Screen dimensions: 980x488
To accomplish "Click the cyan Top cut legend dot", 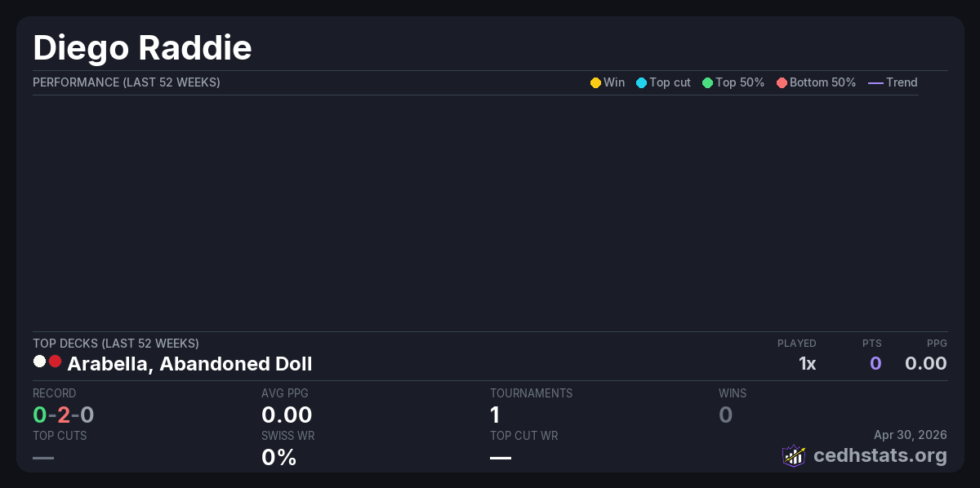I will tap(641, 82).
